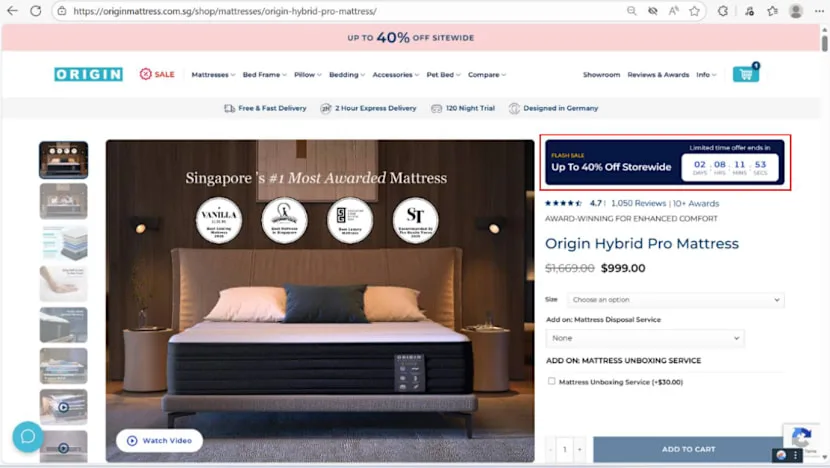Open Mattress Disposal Service dropdown

(645, 338)
